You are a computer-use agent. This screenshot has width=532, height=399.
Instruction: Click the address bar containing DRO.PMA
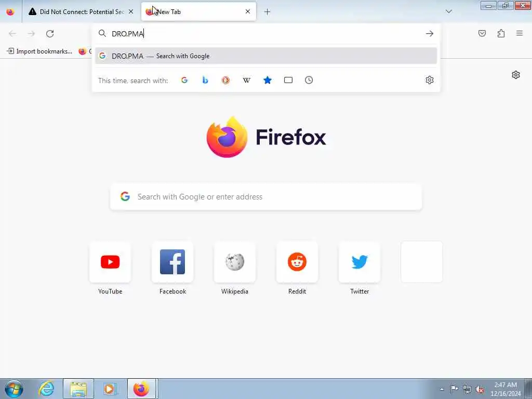(265, 34)
